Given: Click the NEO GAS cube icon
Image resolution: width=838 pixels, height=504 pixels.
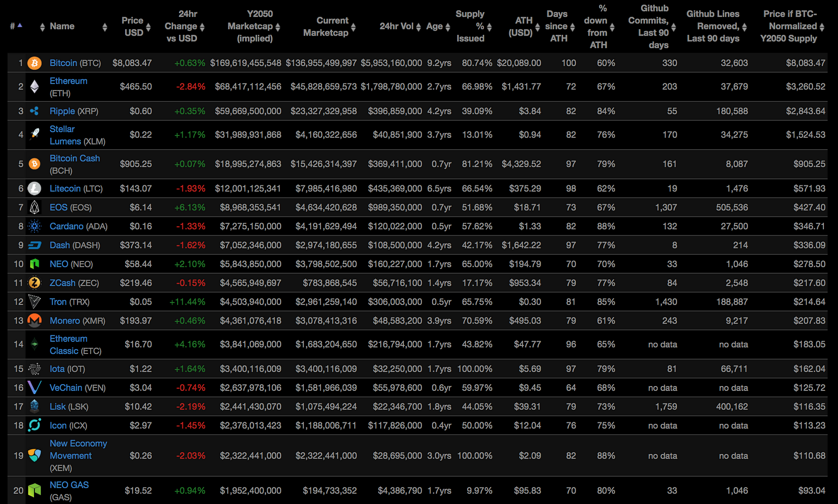Looking at the screenshot, I should pyautogui.click(x=35, y=490).
